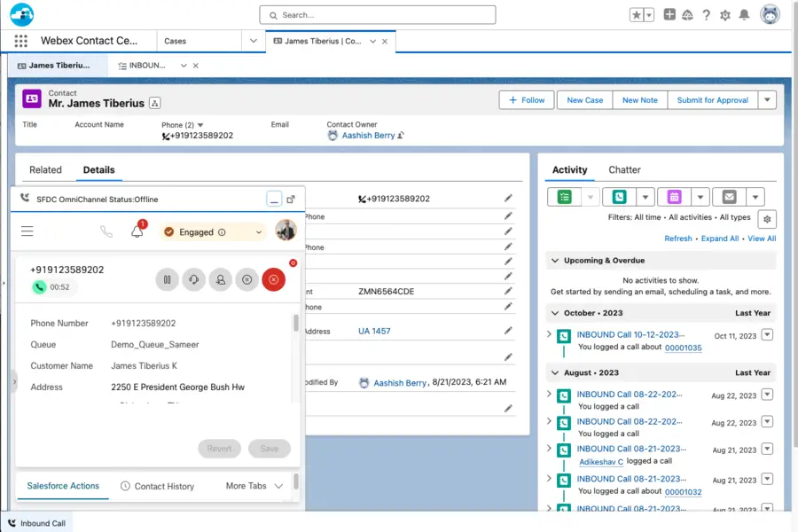Viewport: 798px width, 532px height.
Task: End the call with red button
Action: pos(274,279)
